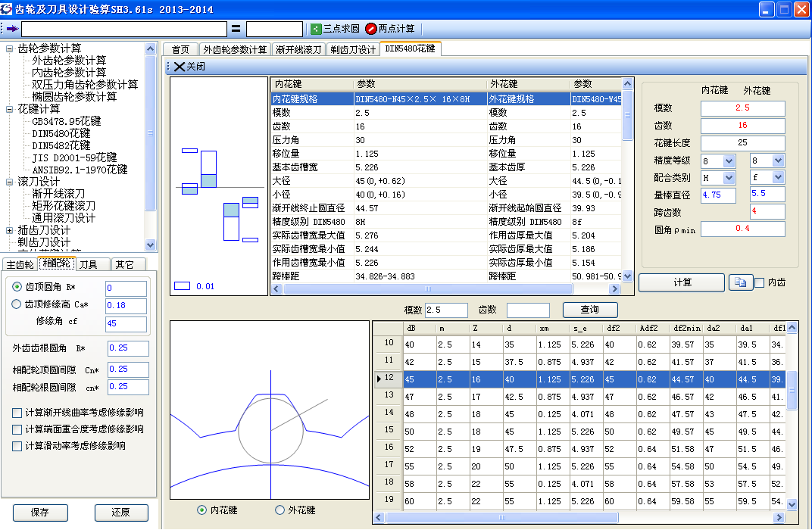This screenshot has height=530, width=812.
Task: Open the 外花键 精度等级 dropdown
Action: (778, 161)
